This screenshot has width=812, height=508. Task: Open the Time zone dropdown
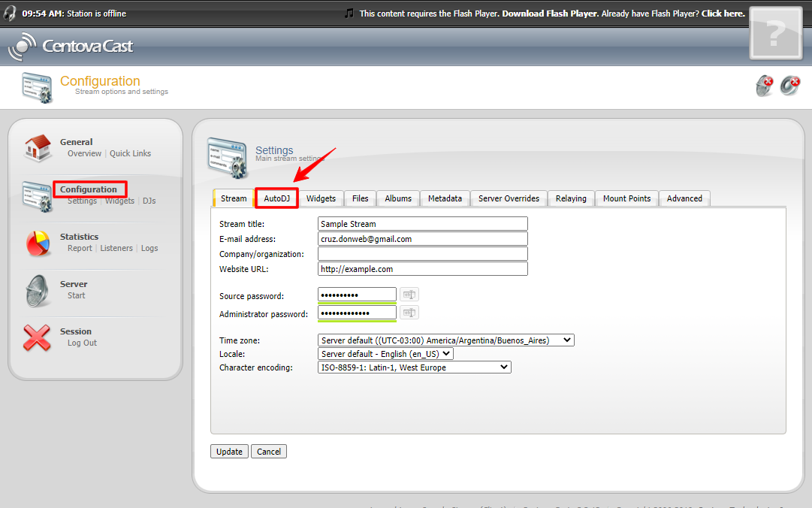[x=446, y=340]
